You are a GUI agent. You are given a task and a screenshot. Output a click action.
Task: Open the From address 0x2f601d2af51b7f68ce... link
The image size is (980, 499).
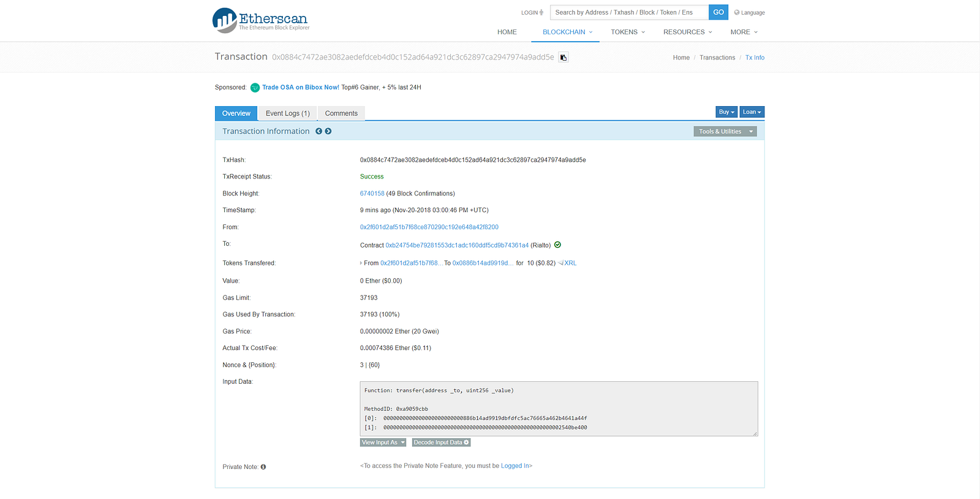(x=429, y=227)
